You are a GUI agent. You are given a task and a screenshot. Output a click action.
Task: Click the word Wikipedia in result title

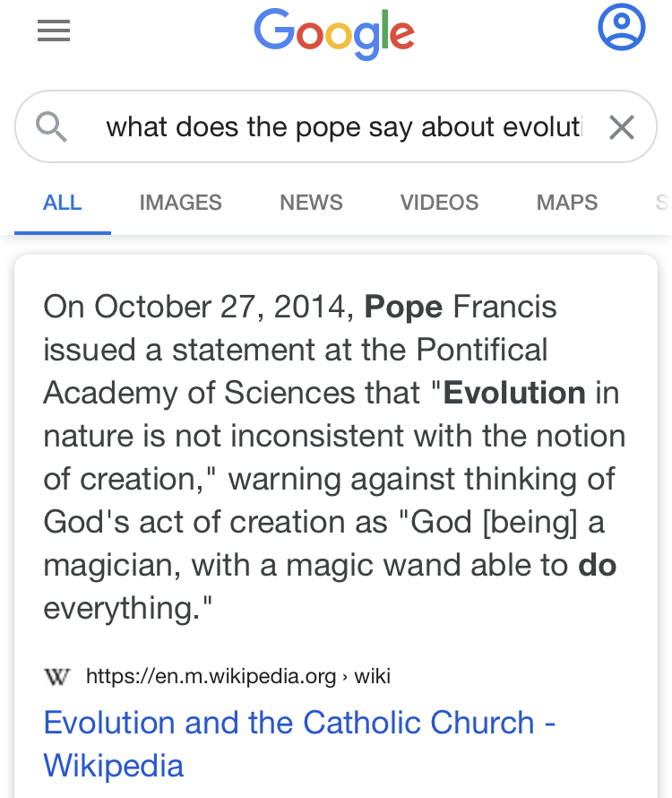pyautogui.click(x=114, y=766)
